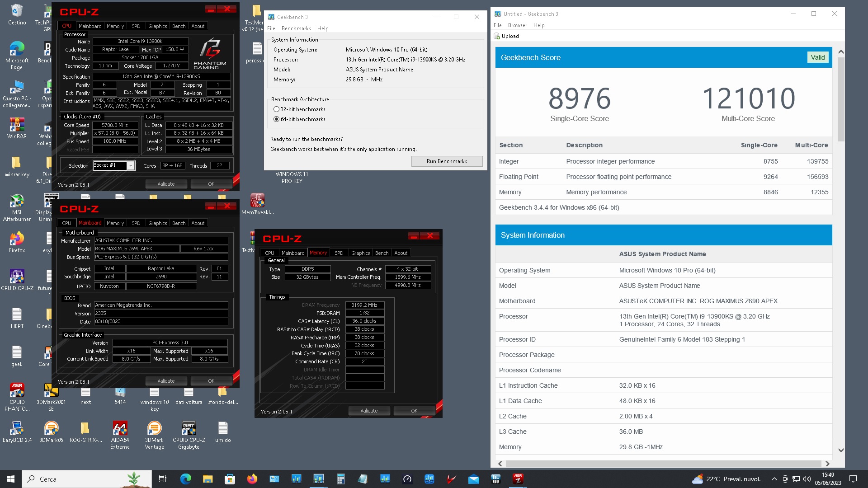868x488 pixels.
Task: Switch to Mainboard tab in top CPU-Z window
Action: [x=90, y=26]
